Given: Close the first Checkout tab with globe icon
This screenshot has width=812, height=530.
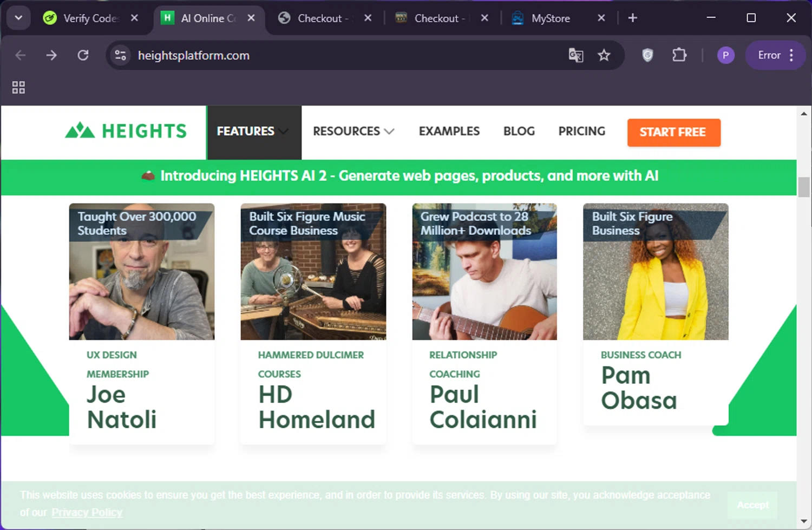Looking at the screenshot, I should 368,18.
